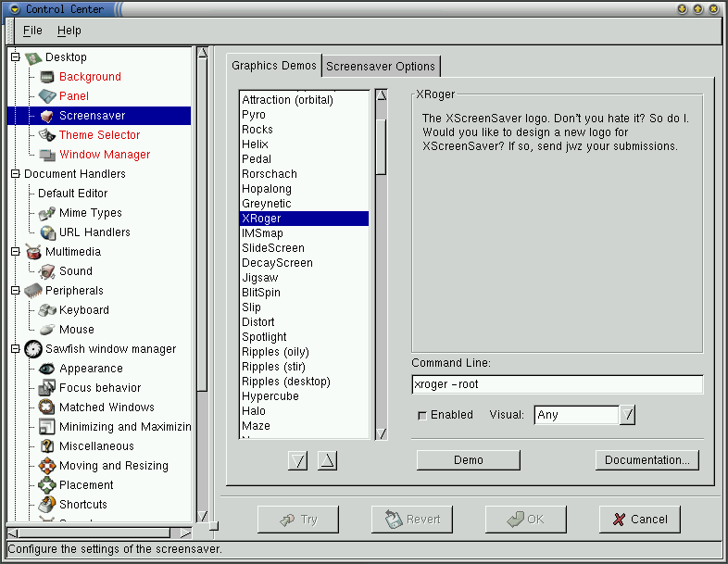The width and height of the screenshot is (728, 564).
Task: Click the Background monitor icon in tree
Action: coord(47,77)
